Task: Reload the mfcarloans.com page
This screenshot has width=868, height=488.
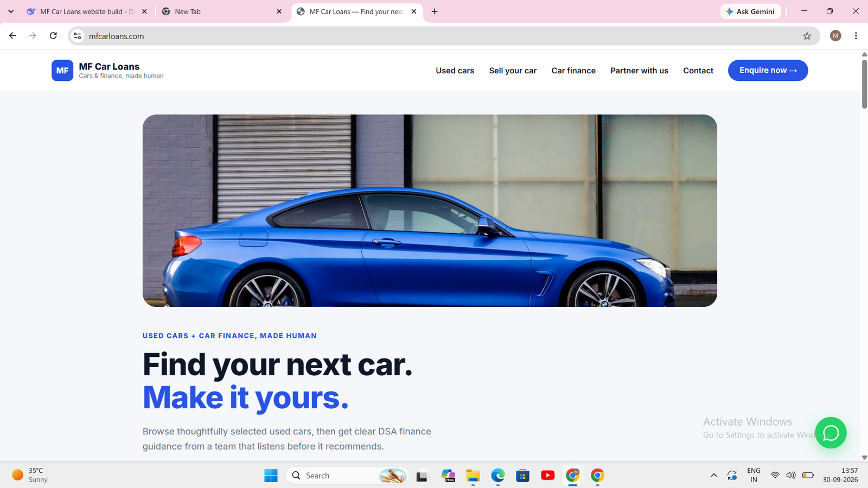Action: [x=53, y=36]
